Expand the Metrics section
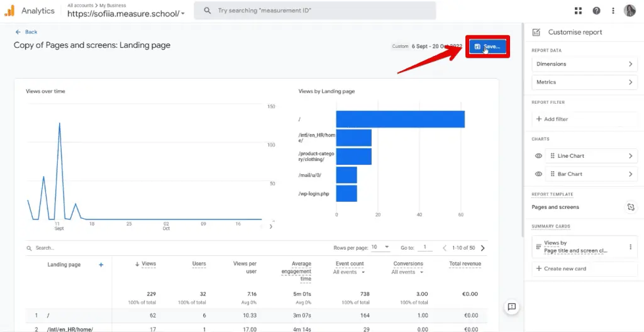The height and width of the screenshot is (332, 644). tap(584, 82)
